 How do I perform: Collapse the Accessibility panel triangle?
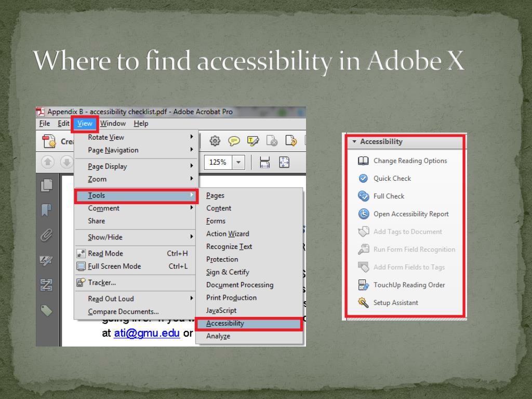(x=354, y=141)
